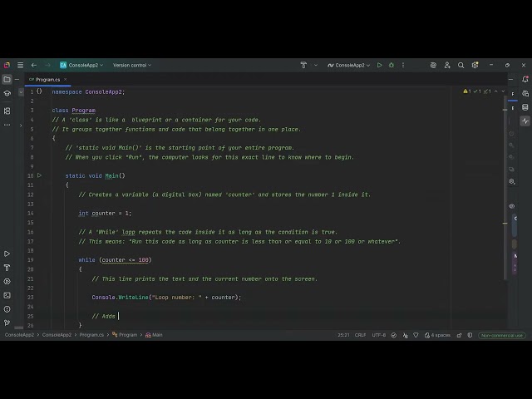Viewport: 532px width, 399px height.
Task: Click the horizontal scrollbar thumb at editor bottom
Action: tap(18, 328)
